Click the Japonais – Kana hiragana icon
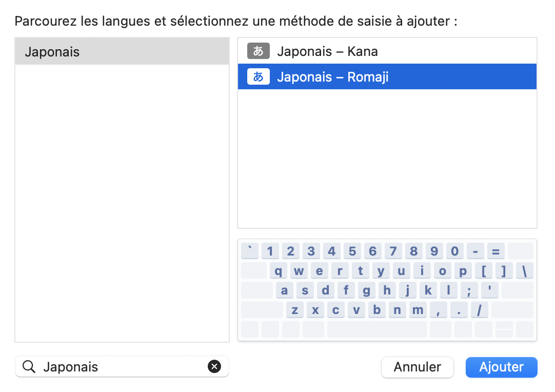 coord(258,51)
